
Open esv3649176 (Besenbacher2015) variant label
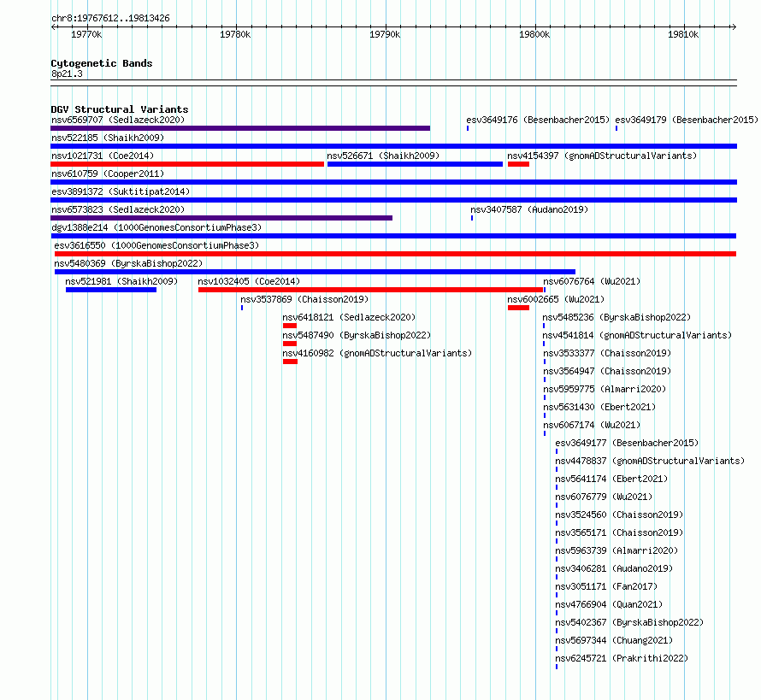click(538, 120)
